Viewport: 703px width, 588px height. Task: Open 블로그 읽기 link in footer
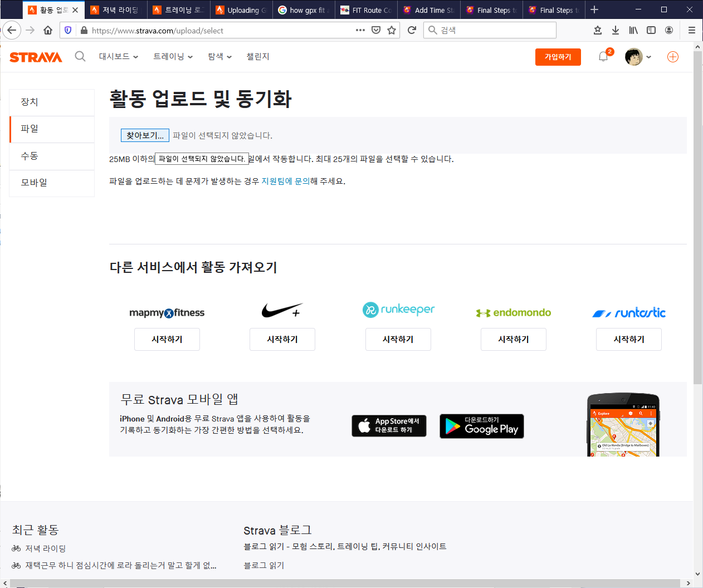[264, 565]
